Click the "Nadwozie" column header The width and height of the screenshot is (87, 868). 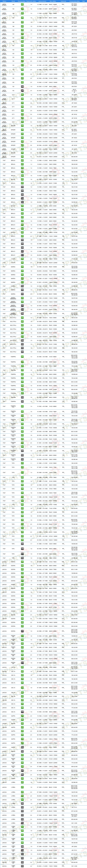pos(63,1)
